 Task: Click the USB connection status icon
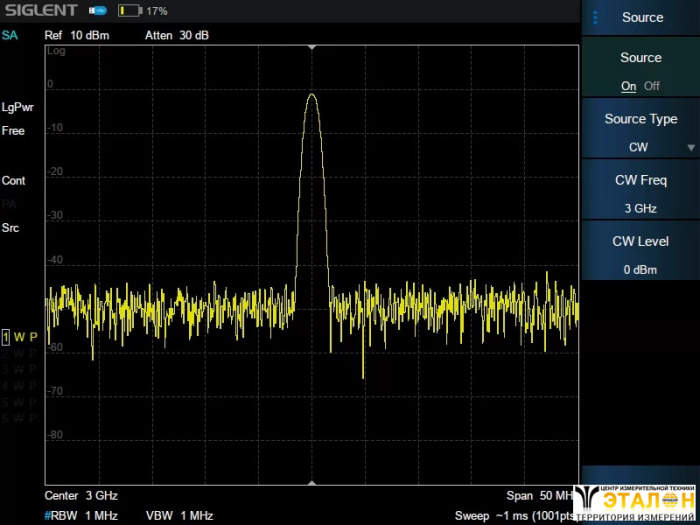97,11
